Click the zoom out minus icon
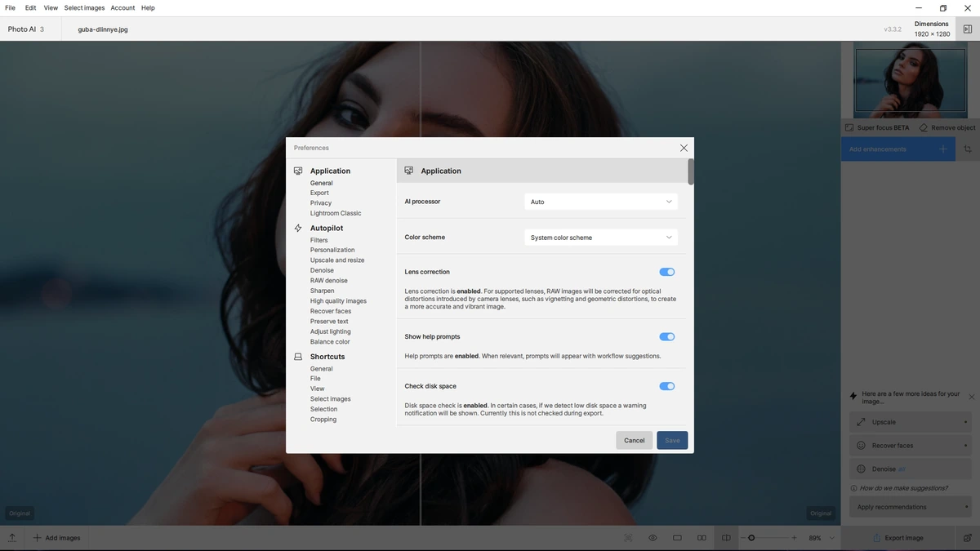This screenshot has height=551, width=980. point(743,538)
